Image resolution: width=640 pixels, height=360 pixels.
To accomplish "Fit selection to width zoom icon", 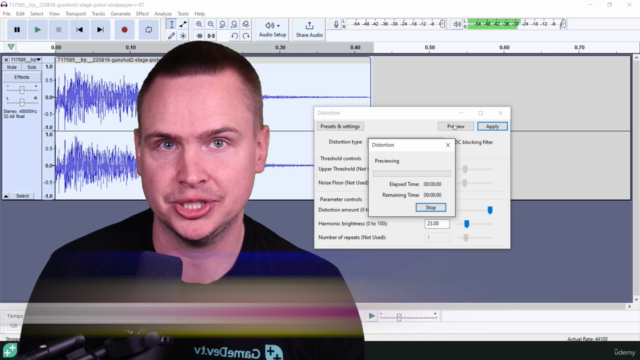I will [x=222, y=24].
